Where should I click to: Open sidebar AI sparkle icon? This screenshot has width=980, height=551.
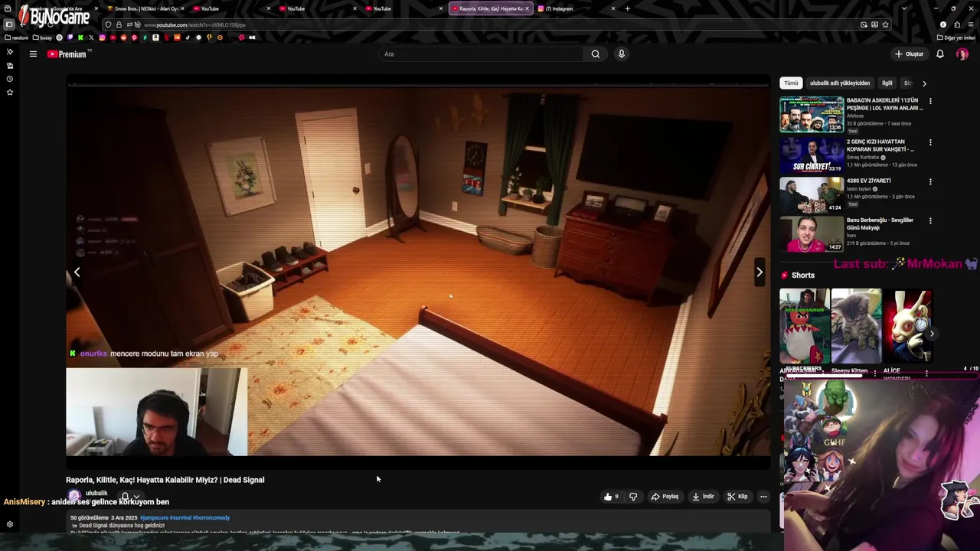(x=10, y=51)
